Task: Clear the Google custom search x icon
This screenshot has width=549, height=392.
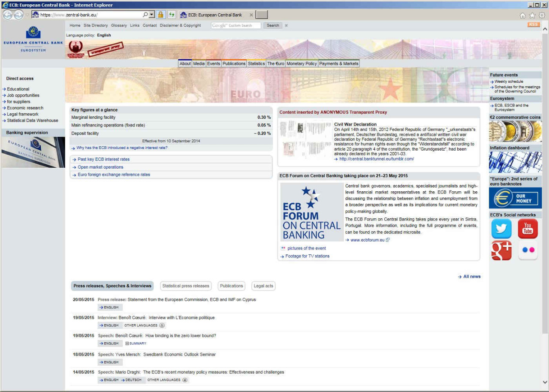Action: [x=286, y=25]
